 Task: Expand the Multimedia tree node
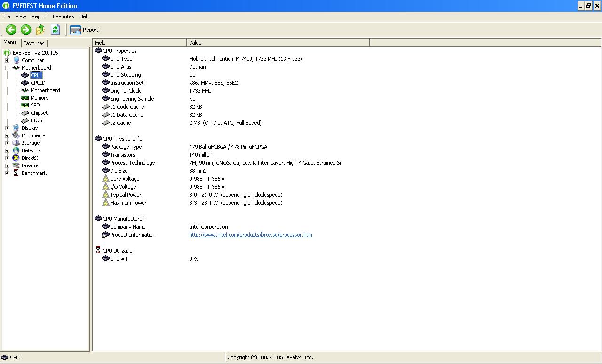pos(7,135)
